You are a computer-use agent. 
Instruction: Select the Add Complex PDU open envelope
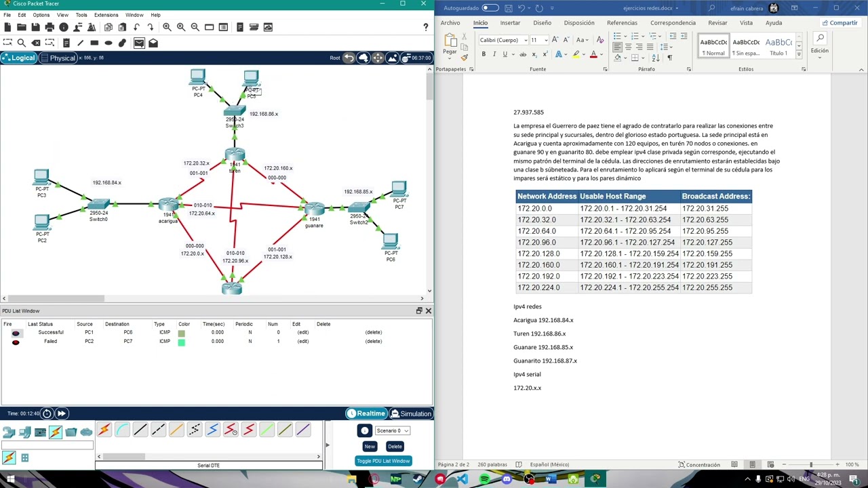[x=153, y=43]
